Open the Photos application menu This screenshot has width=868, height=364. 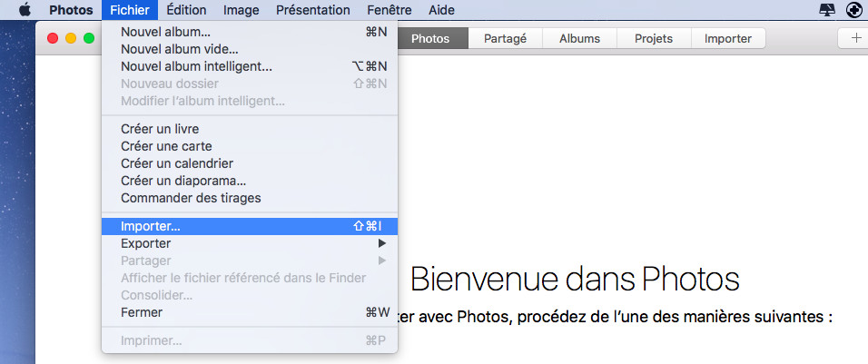72,10
